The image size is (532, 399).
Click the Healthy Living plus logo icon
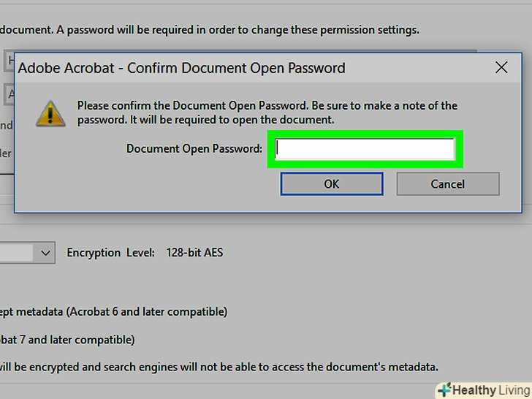click(x=443, y=389)
